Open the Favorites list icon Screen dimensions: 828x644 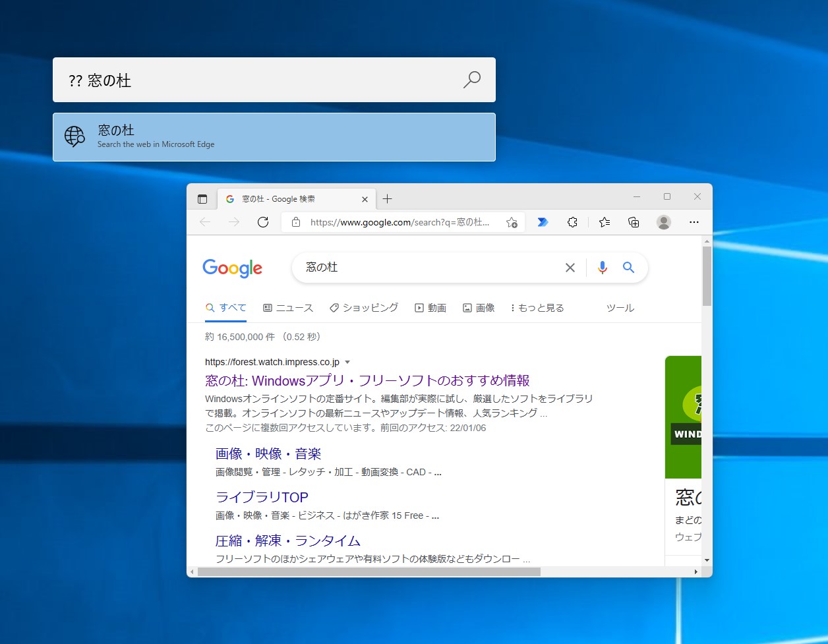(605, 222)
